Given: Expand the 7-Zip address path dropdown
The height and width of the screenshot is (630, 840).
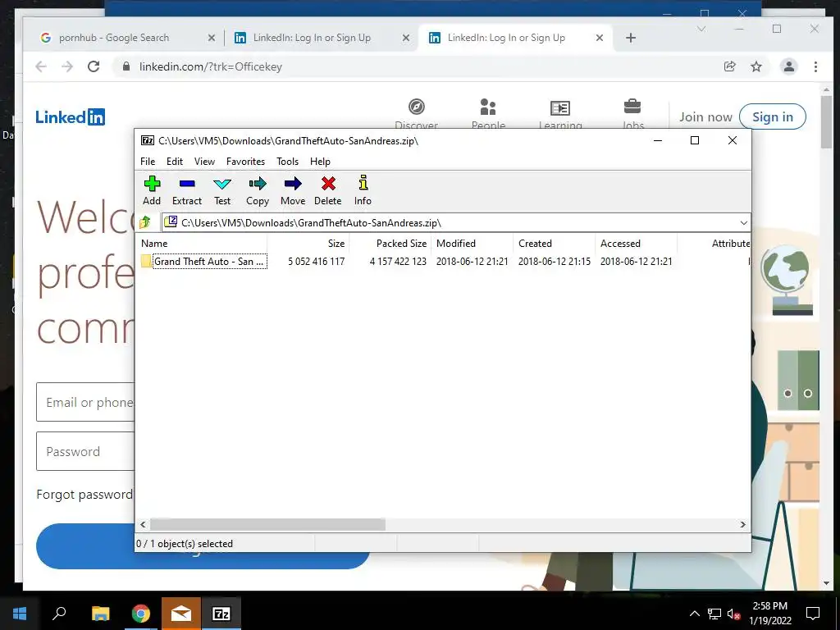Looking at the screenshot, I should [x=743, y=223].
